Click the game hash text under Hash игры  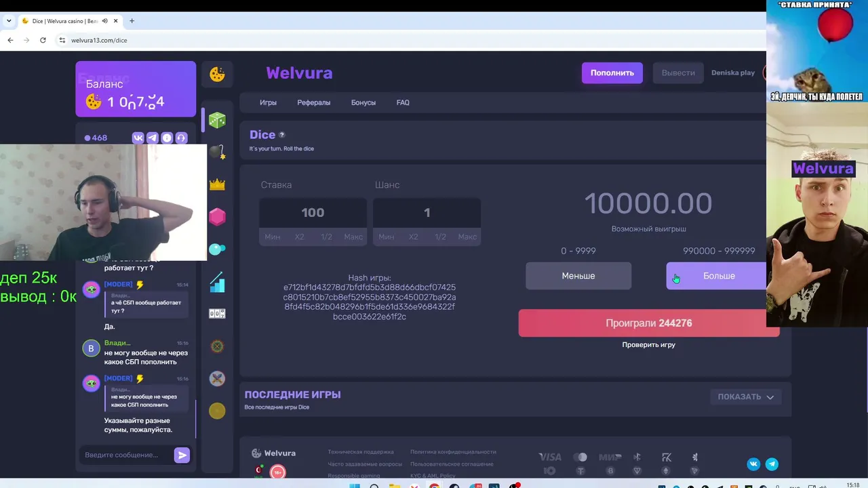click(370, 302)
